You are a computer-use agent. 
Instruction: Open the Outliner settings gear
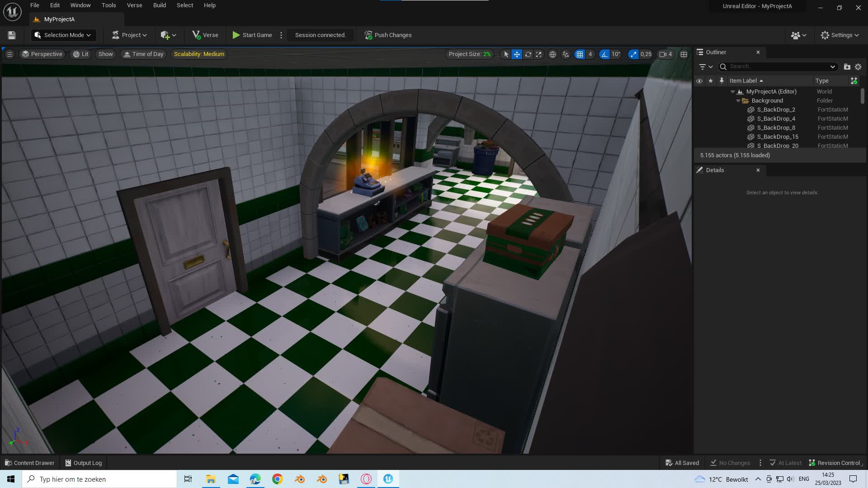pyautogui.click(x=858, y=67)
